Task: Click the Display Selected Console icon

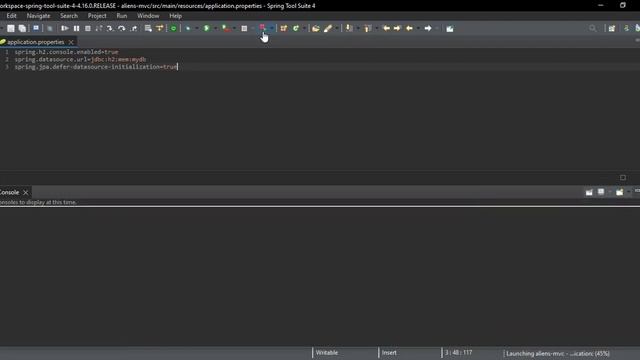Action: [601, 192]
